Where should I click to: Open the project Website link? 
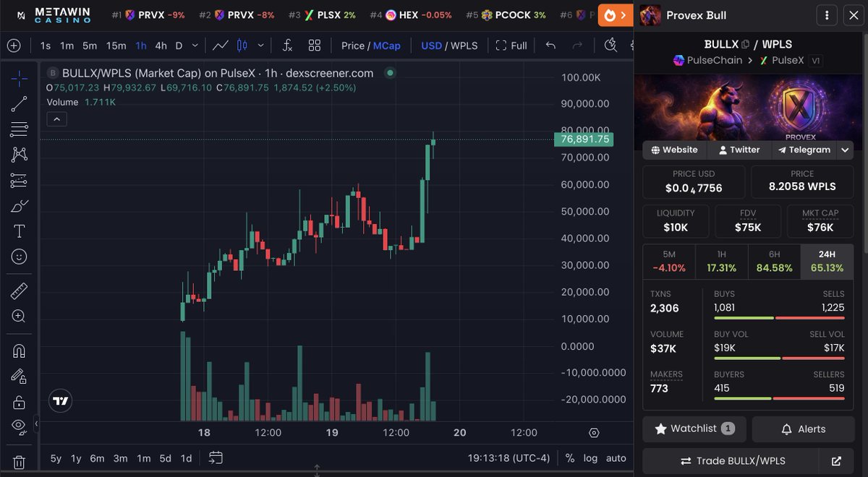674,150
